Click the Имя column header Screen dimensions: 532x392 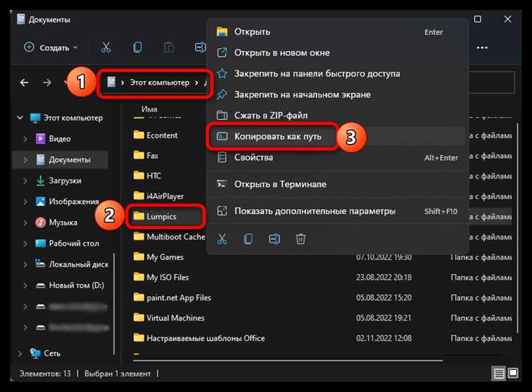point(149,109)
